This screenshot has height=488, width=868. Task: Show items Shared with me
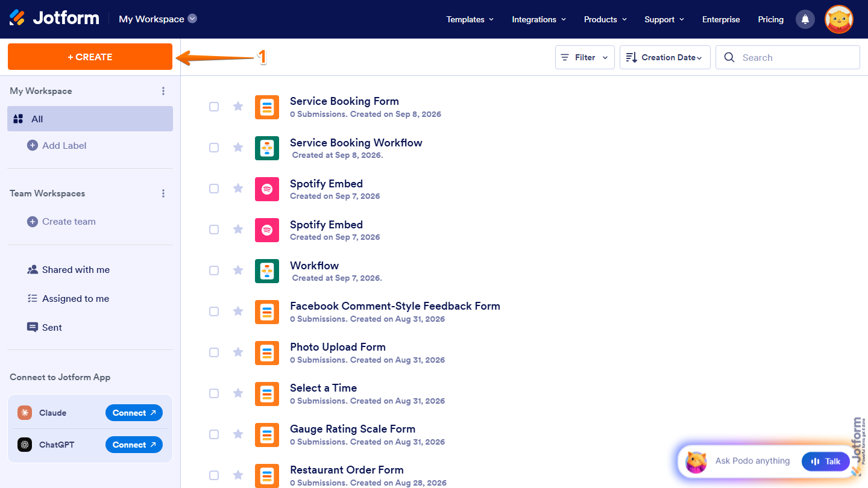pyautogui.click(x=69, y=270)
